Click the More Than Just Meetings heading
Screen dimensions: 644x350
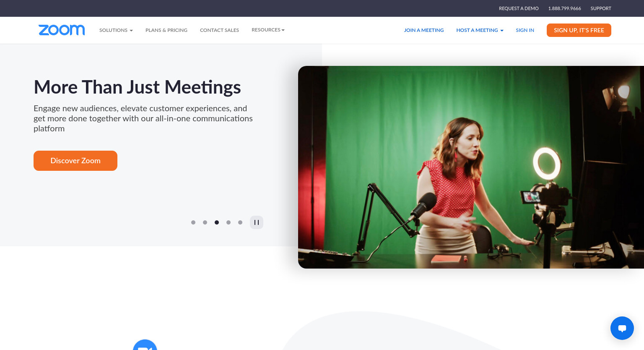[137, 87]
